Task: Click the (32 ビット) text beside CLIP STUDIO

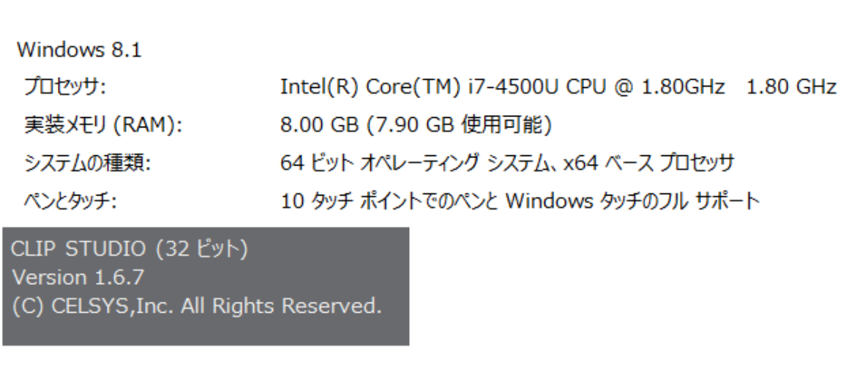Action: coord(201,250)
